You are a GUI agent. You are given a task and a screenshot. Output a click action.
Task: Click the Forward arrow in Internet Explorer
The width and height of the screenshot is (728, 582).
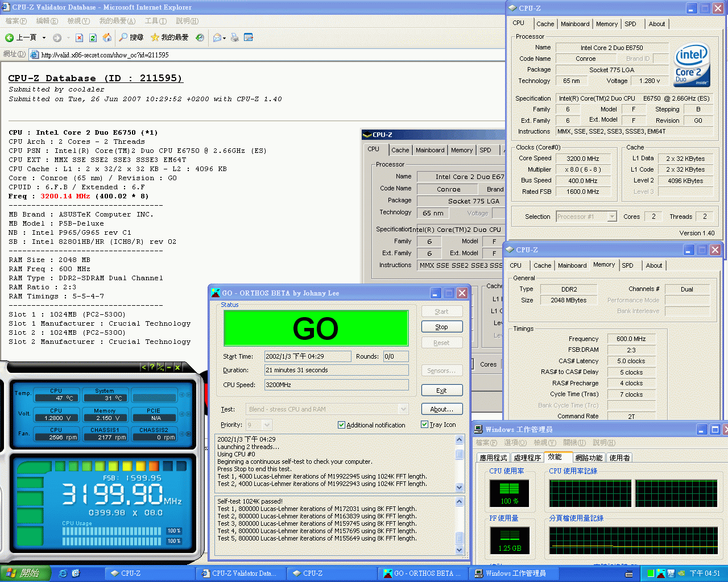point(57,38)
